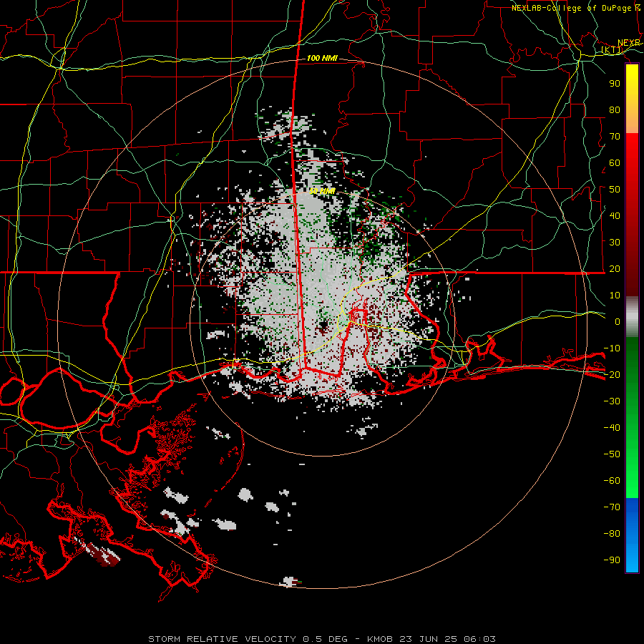Click the STORM RELATIVE VELOCITY caption text

tap(223, 639)
